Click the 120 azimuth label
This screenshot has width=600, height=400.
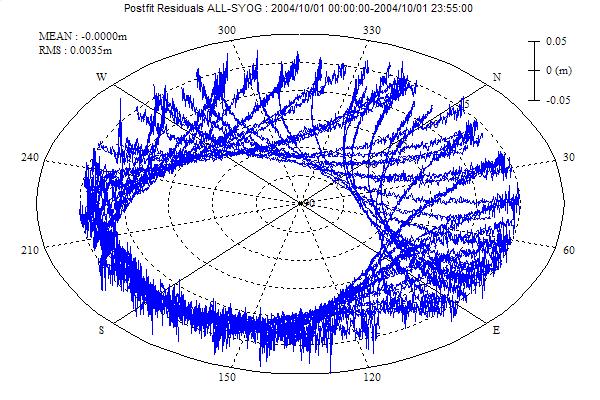373,376
